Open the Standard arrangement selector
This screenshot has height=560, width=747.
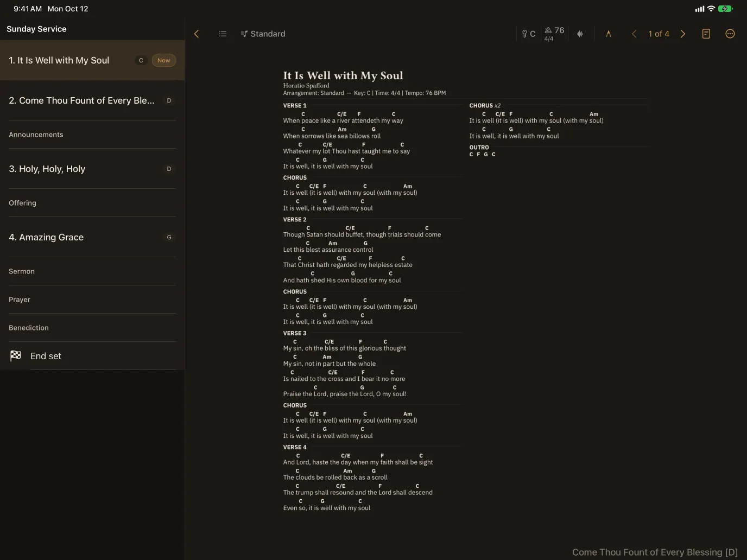pyautogui.click(x=263, y=34)
